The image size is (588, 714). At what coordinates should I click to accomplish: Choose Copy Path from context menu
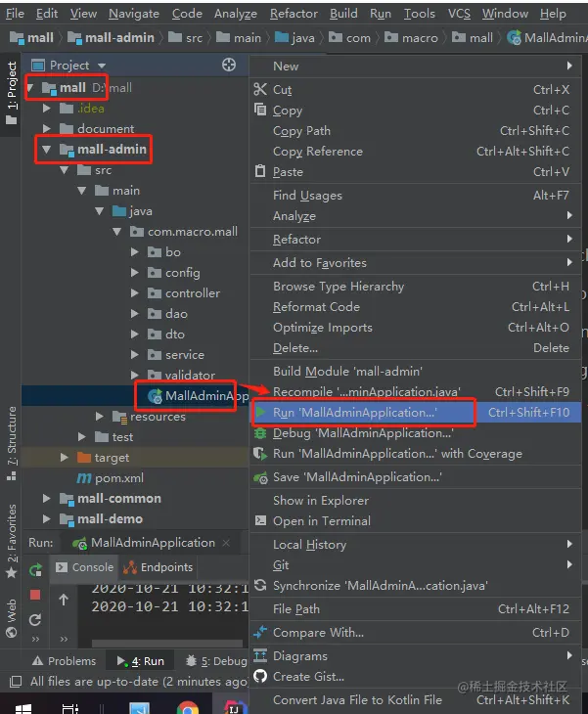click(x=416, y=131)
